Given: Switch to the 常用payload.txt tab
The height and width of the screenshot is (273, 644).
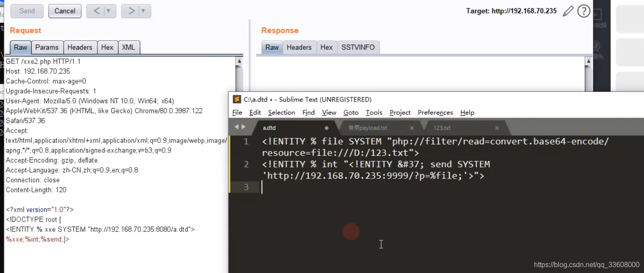Looking at the screenshot, I should [368, 128].
